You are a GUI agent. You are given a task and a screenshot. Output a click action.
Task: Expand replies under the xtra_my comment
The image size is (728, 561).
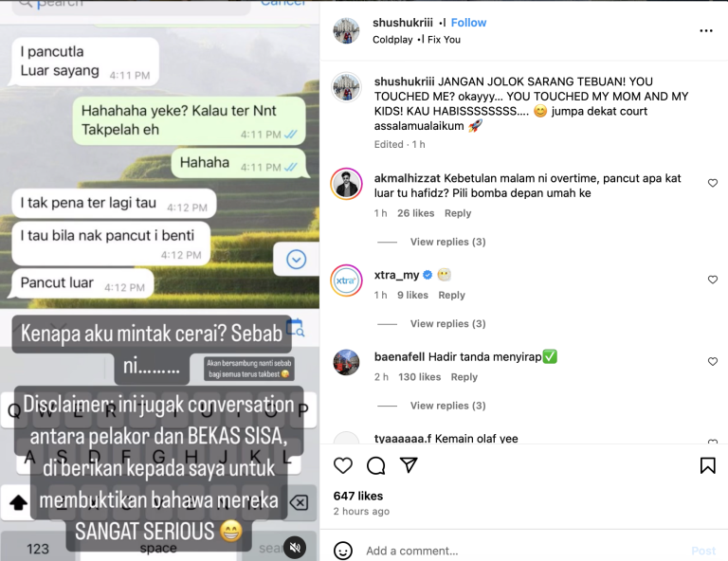pos(447,323)
